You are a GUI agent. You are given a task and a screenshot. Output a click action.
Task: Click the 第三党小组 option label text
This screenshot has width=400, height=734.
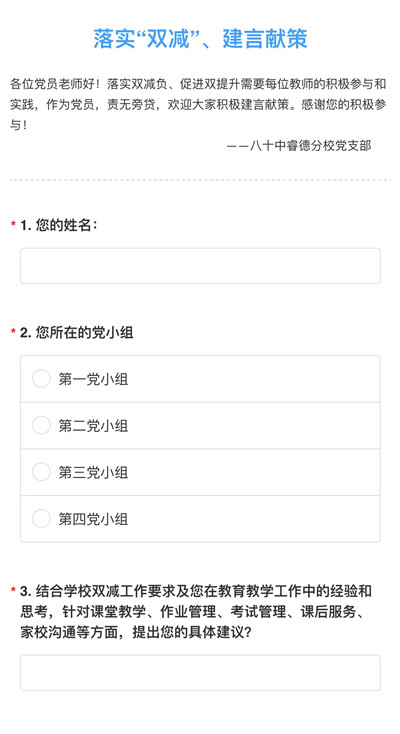click(x=93, y=472)
